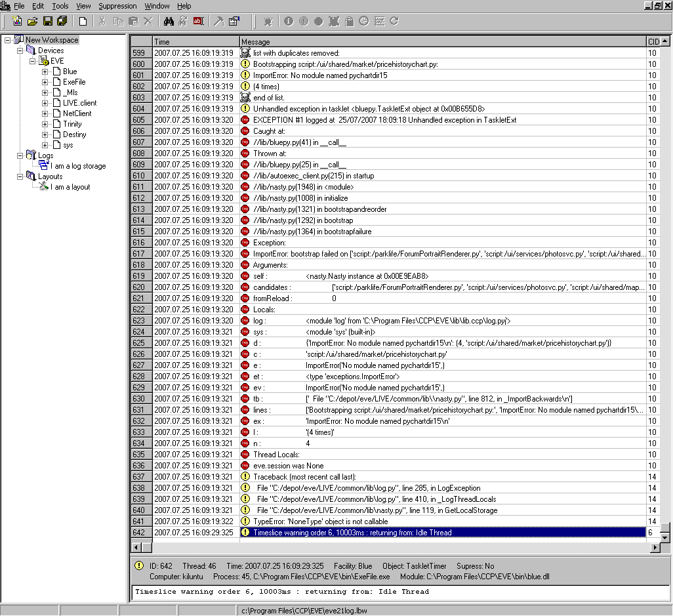Expand the _Mls tree node
This screenshot has height=616, width=673.
pos(45,92)
